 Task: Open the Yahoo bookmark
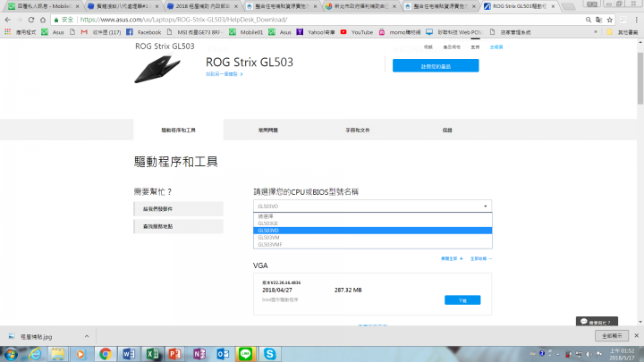[316, 32]
